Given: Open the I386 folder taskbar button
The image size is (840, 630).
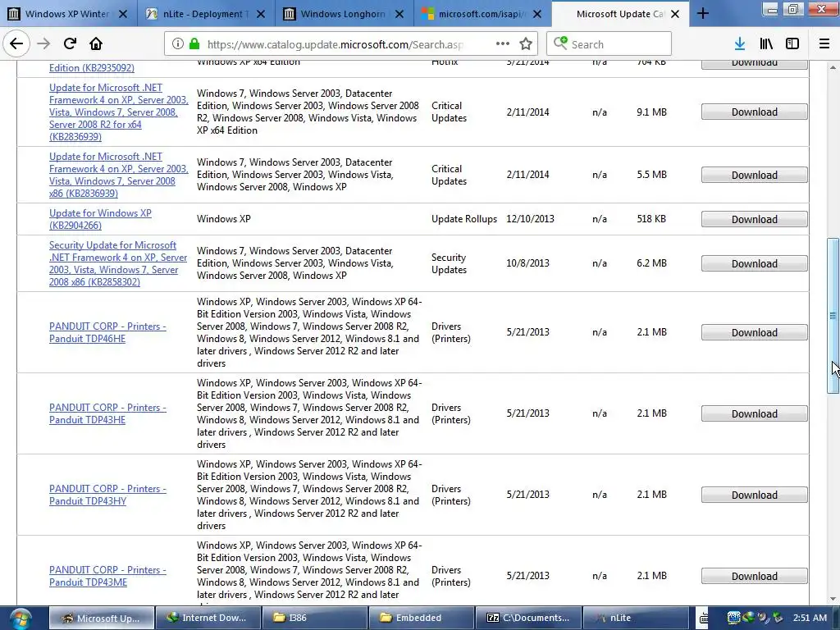Looking at the screenshot, I should [315, 619].
